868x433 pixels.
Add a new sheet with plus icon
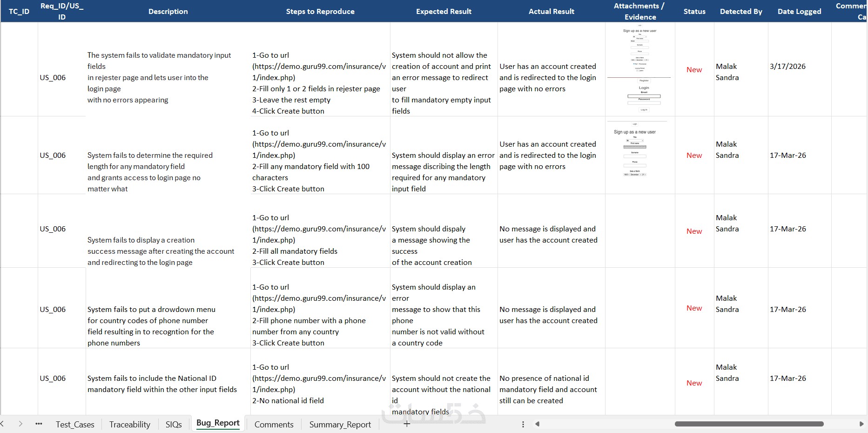tap(407, 424)
